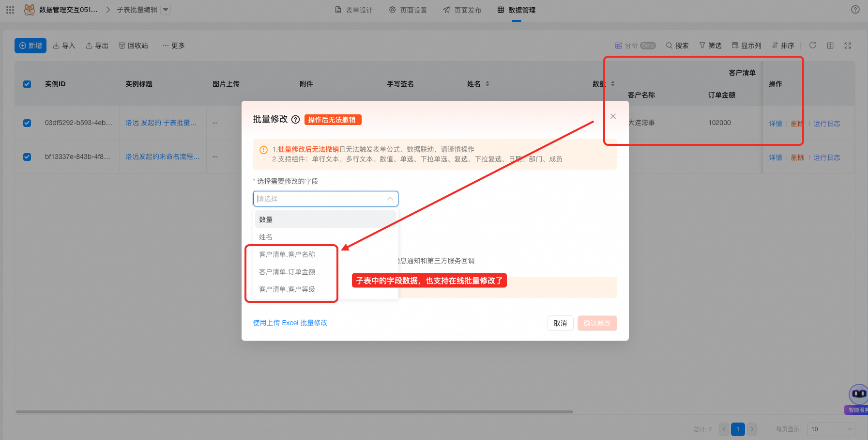Open the 子表批量编辑 page switcher arrow
The image size is (868, 440).
166,10
